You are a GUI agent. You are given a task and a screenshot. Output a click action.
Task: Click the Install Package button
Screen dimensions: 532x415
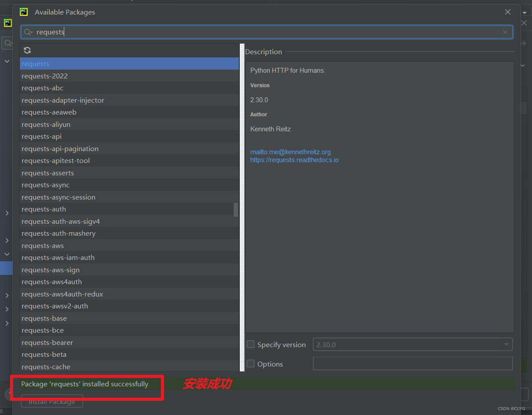[x=52, y=402]
